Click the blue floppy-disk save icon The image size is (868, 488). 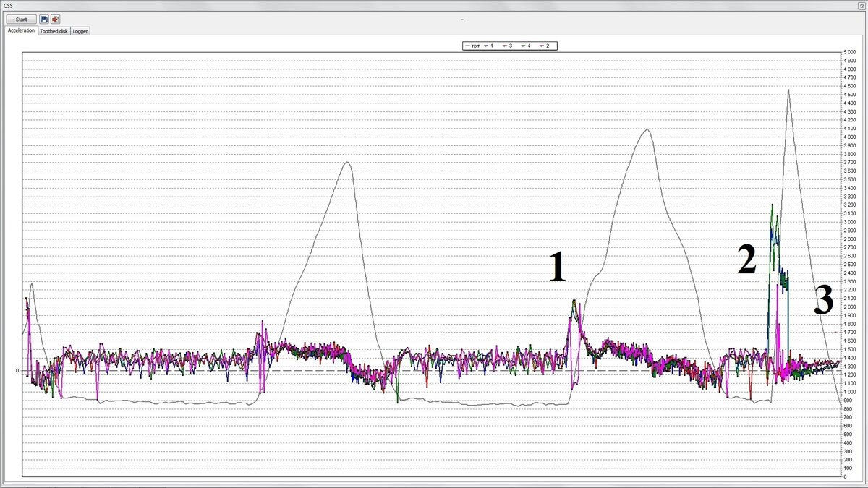pos(44,20)
